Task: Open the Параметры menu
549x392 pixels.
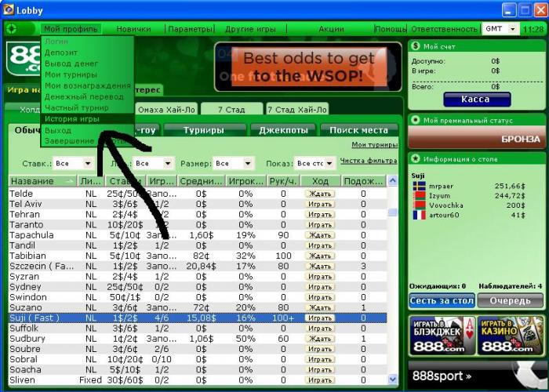Action: (190, 29)
